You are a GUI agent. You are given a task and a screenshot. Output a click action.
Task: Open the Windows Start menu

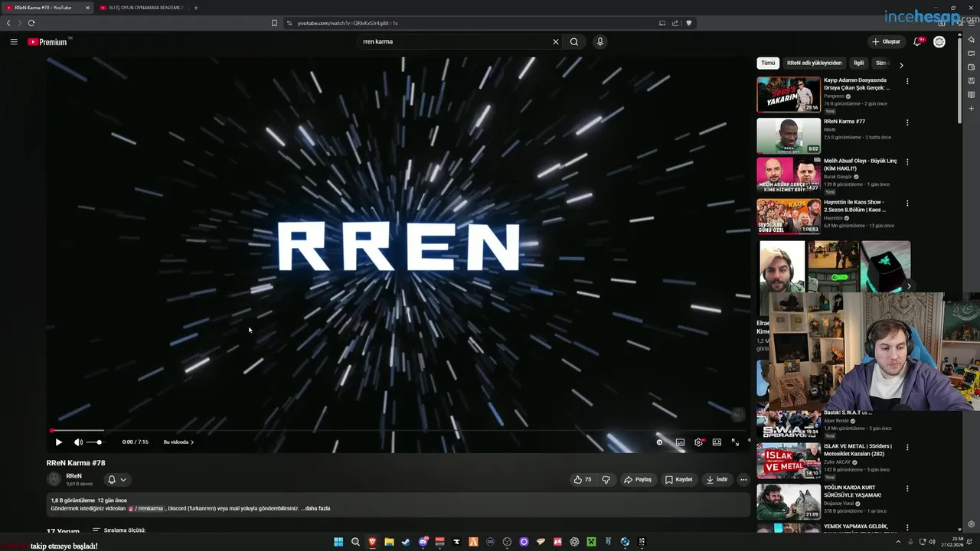point(338,542)
